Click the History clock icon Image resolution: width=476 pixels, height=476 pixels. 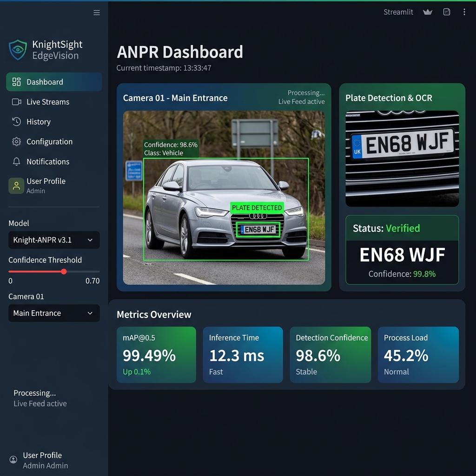16,122
